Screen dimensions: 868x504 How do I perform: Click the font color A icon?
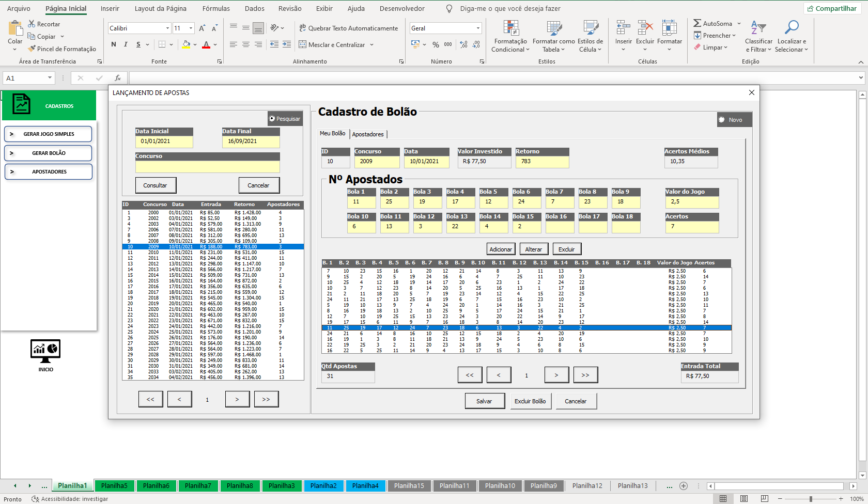pyautogui.click(x=206, y=44)
